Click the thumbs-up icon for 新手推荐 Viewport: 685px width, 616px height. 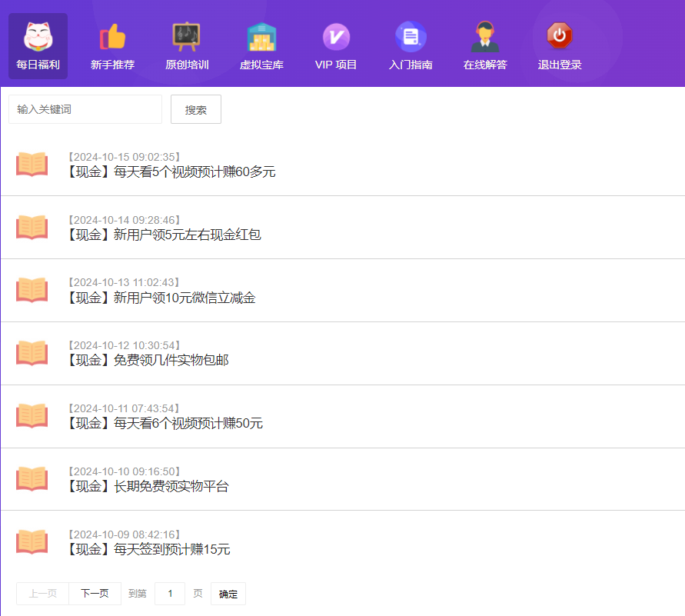click(x=113, y=37)
